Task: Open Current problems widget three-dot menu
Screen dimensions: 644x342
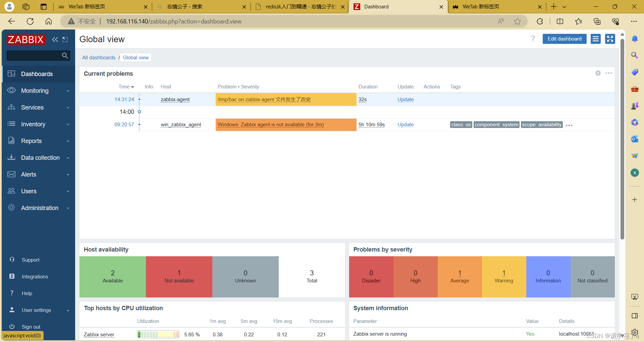Action: tap(609, 73)
